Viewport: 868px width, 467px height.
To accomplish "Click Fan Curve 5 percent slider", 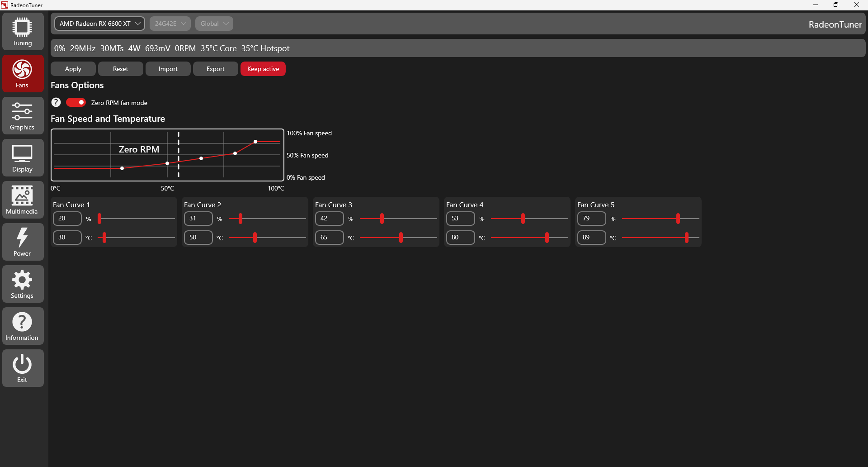I will (x=661, y=219).
